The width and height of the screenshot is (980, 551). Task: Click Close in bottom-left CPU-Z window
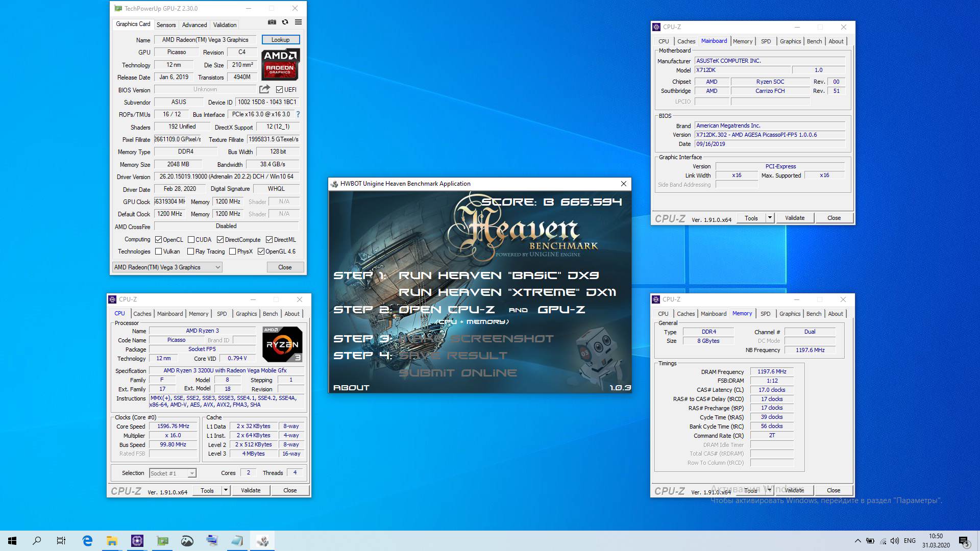(x=290, y=490)
